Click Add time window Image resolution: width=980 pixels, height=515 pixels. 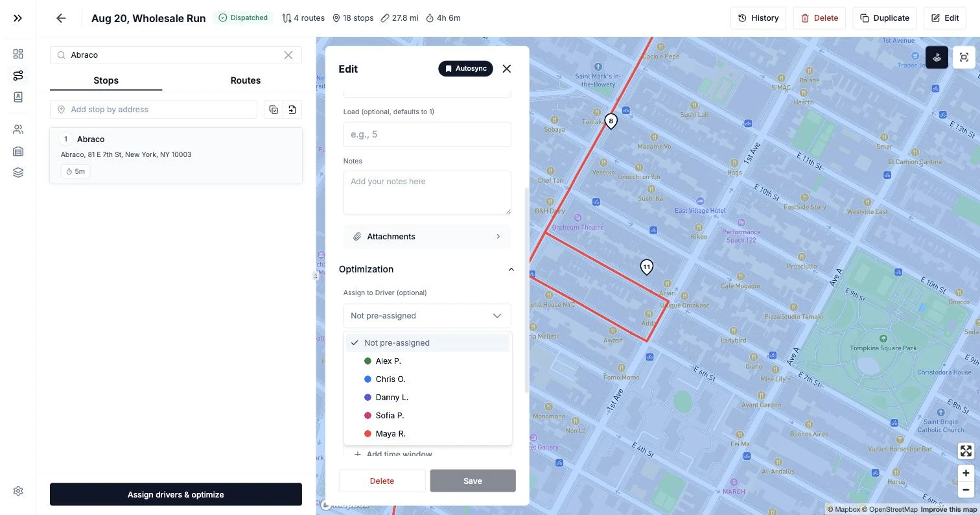point(393,454)
